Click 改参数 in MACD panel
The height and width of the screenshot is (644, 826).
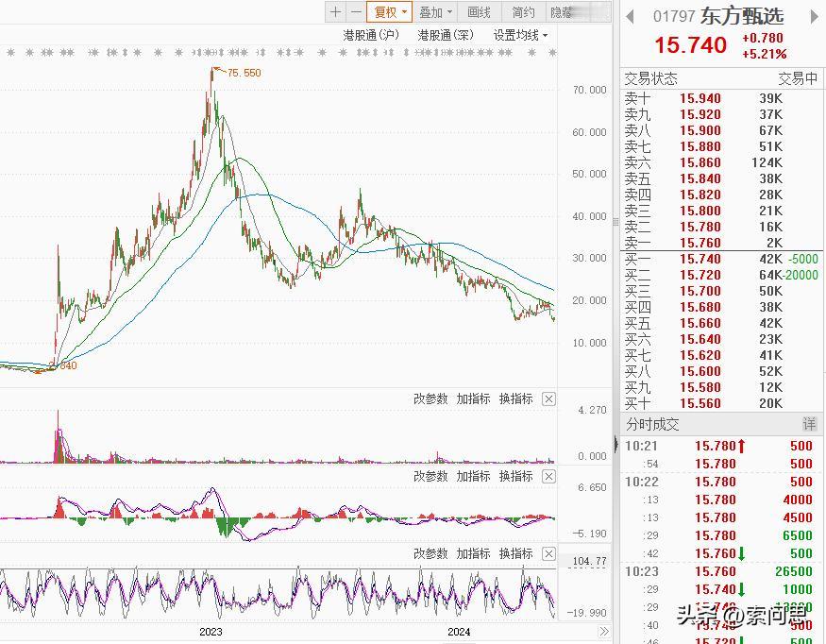pos(430,477)
